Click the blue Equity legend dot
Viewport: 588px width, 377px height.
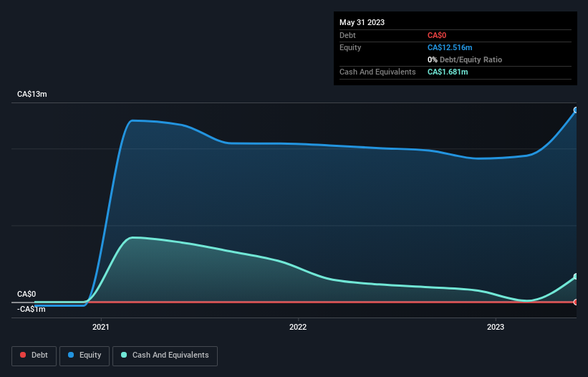click(71, 355)
